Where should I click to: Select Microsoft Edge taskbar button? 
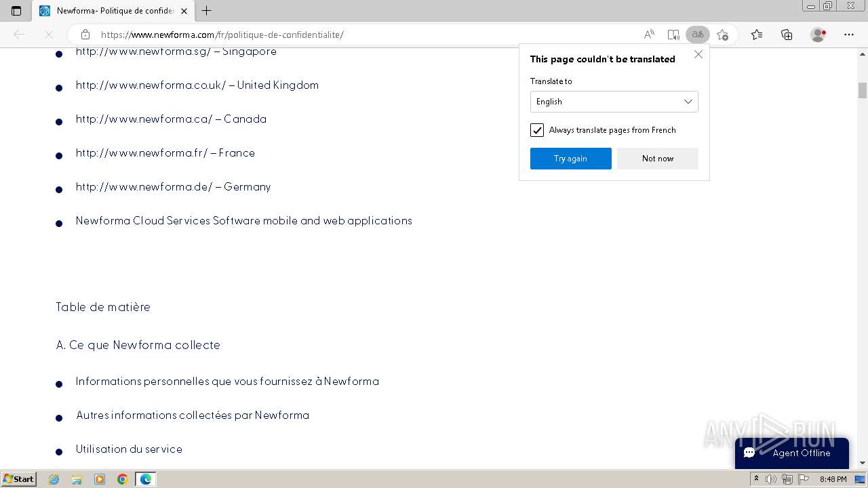point(145,479)
